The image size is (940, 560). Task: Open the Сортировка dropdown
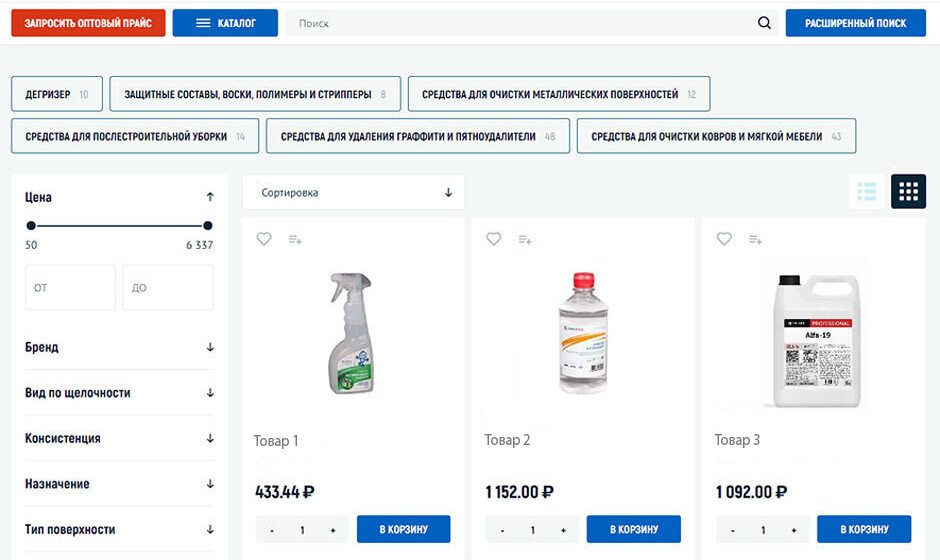(352, 193)
